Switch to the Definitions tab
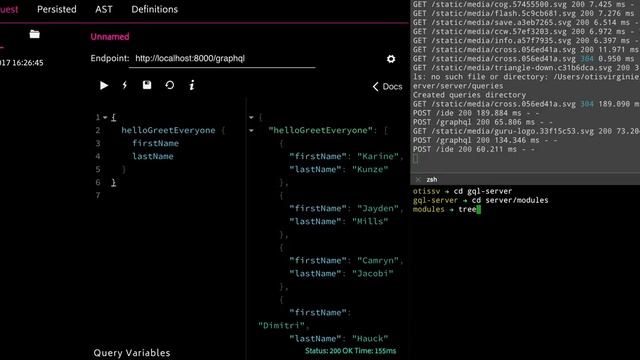 click(155, 9)
